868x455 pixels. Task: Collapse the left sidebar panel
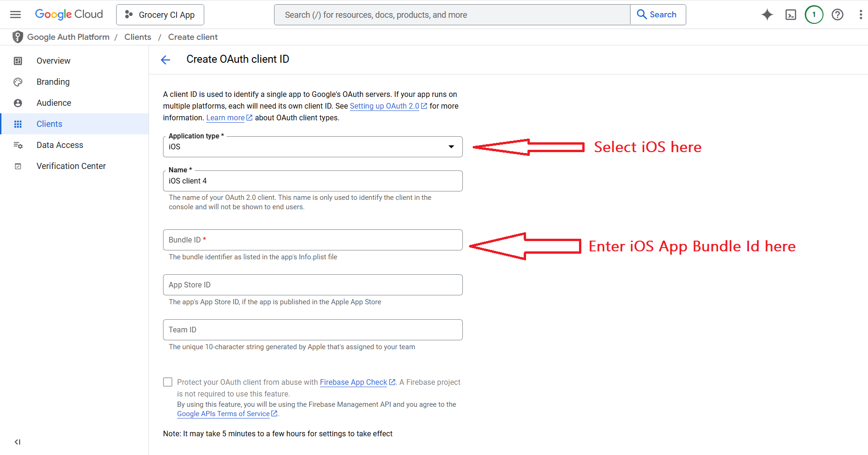click(x=17, y=442)
